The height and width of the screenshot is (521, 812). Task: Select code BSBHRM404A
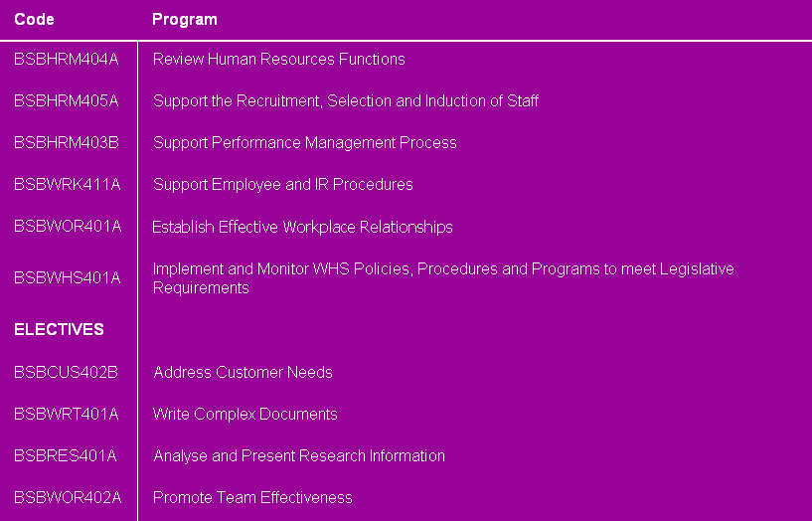66,59
